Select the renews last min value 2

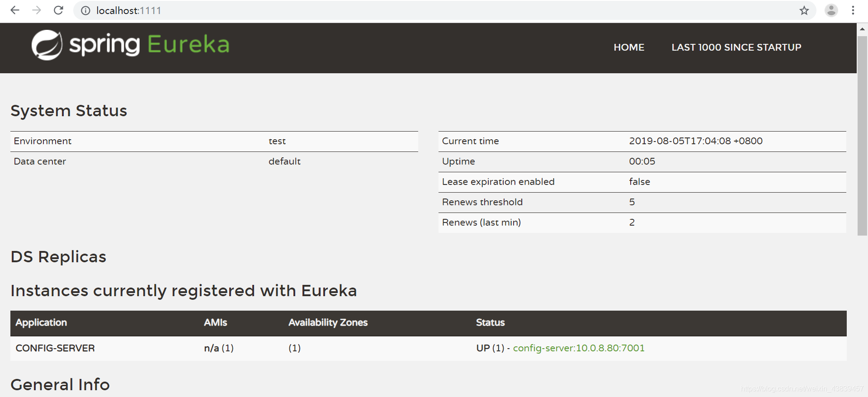coord(632,222)
